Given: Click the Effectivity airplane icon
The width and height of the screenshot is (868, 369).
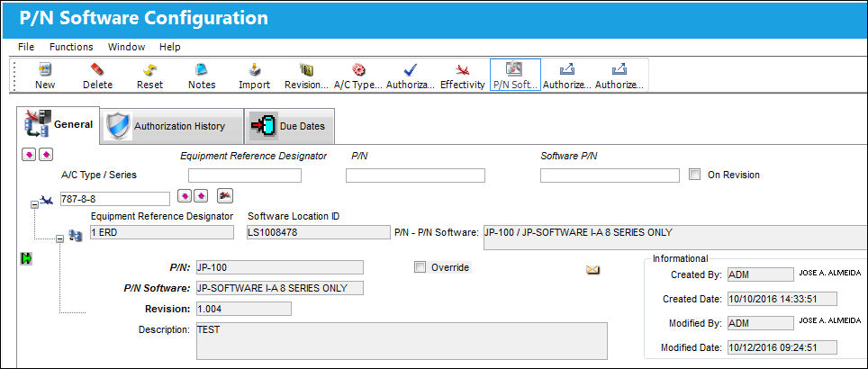Looking at the screenshot, I should tap(462, 69).
